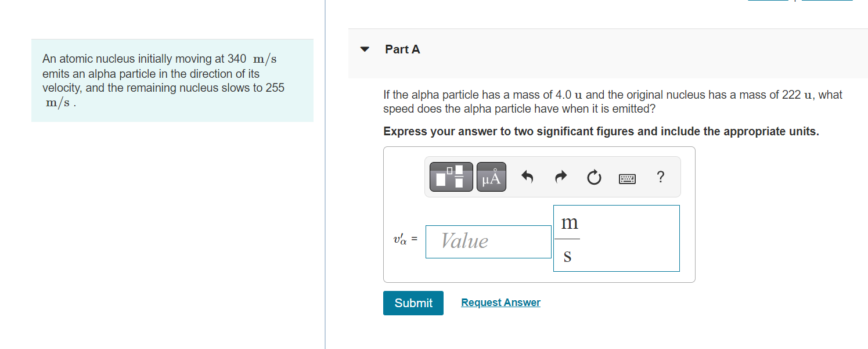
Task: Click the highlighted problem statement panel
Action: pyautogui.click(x=172, y=80)
